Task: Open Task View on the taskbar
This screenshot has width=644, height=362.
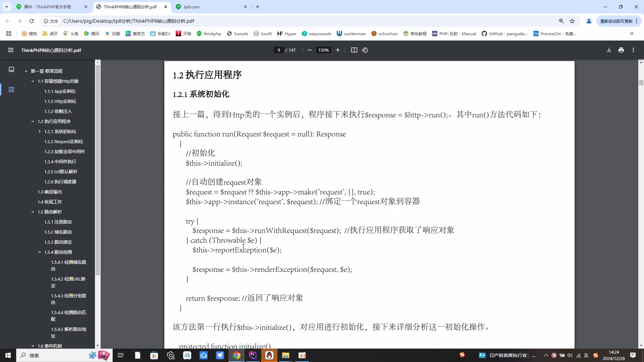Action: pos(121,355)
